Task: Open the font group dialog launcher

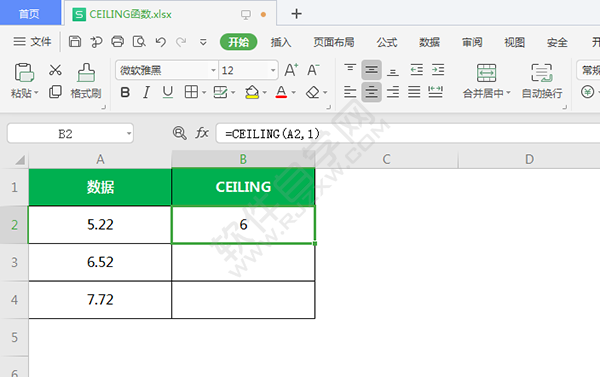Action: tap(329, 108)
